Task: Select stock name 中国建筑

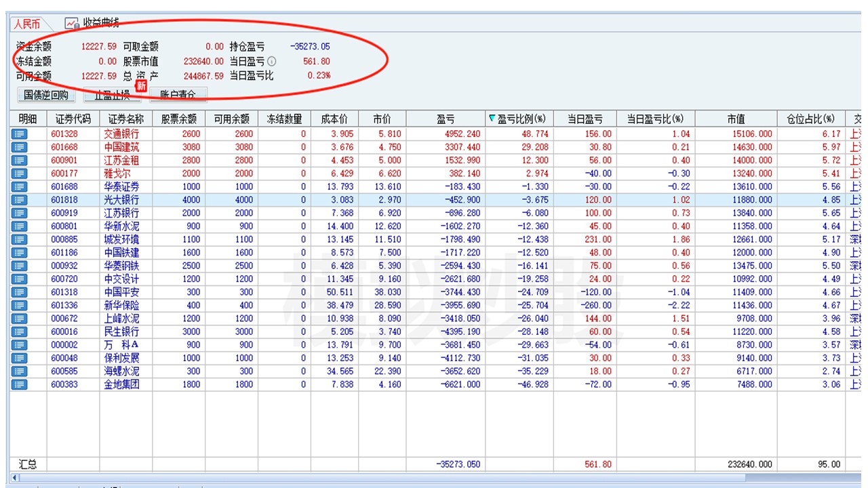Action: tap(121, 147)
